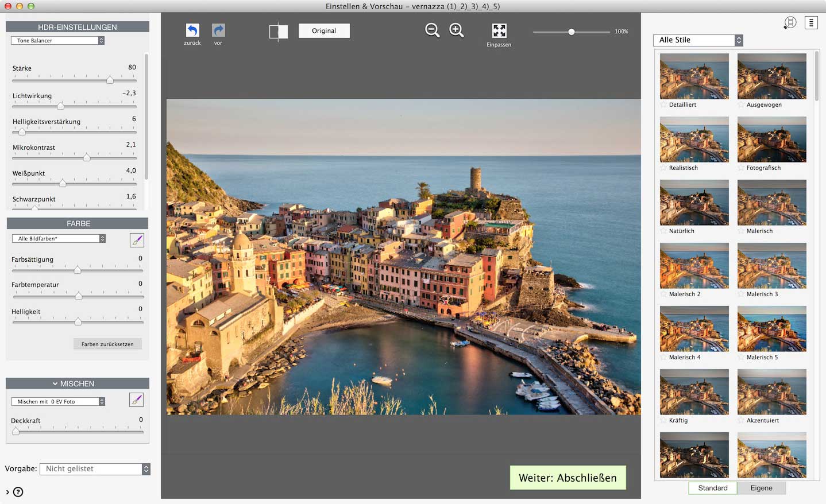Click the Lichtwirkung value -2,3
The height and width of the screenshot is (504, 826).
(129, 93)
